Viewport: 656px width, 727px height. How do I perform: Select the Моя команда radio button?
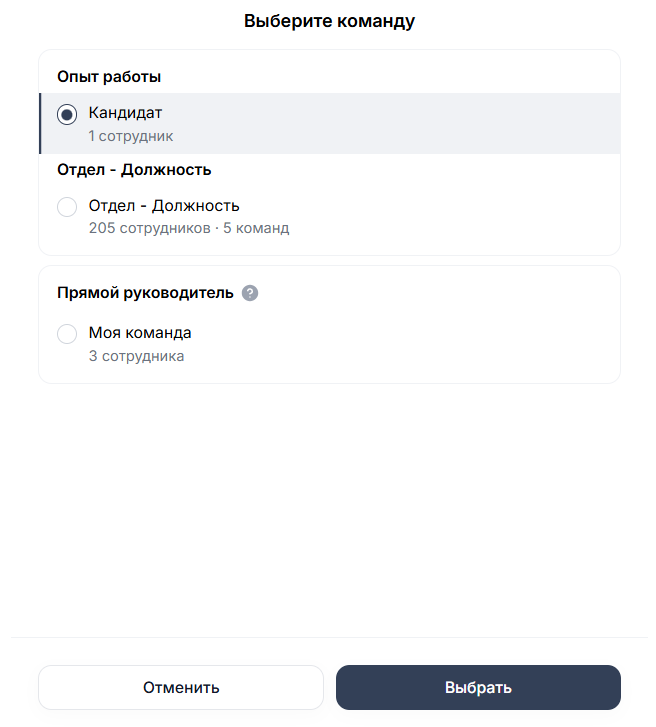pyautogui.click(x=67, y=334)
